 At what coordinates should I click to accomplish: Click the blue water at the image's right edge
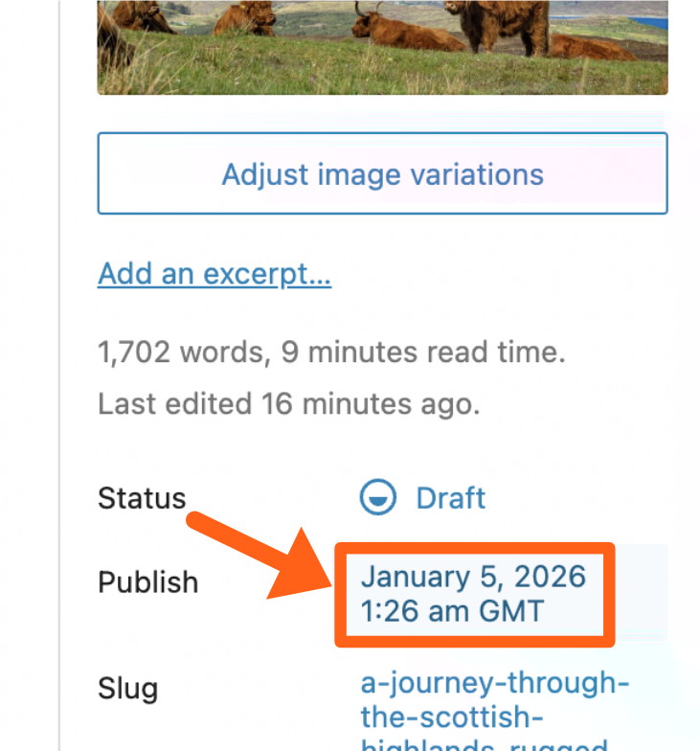[653, 20]
